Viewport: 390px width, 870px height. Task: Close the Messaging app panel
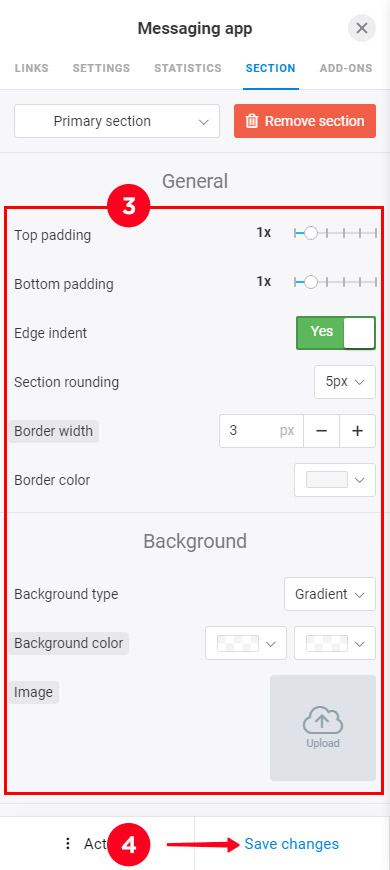click(362, 28)
